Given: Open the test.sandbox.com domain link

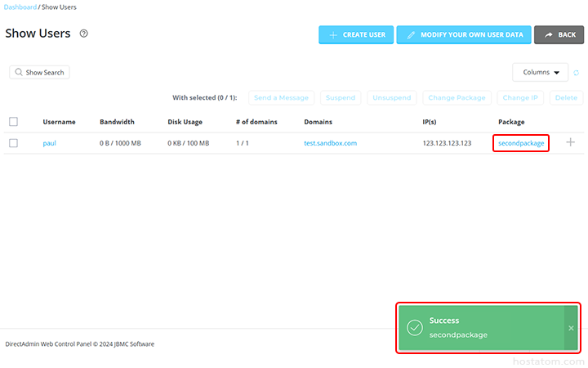Looking at the screenshot, I should (x=330, y=143).
